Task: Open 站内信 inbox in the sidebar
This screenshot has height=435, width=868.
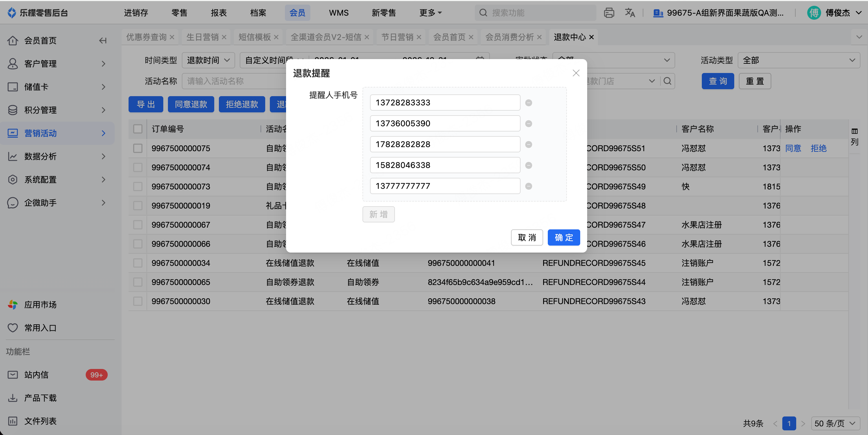Action: point(36,375)
